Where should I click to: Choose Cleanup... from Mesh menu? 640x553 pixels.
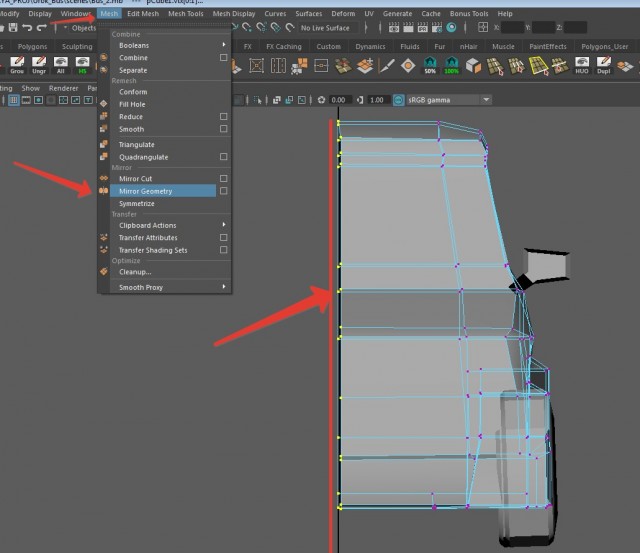135,272
